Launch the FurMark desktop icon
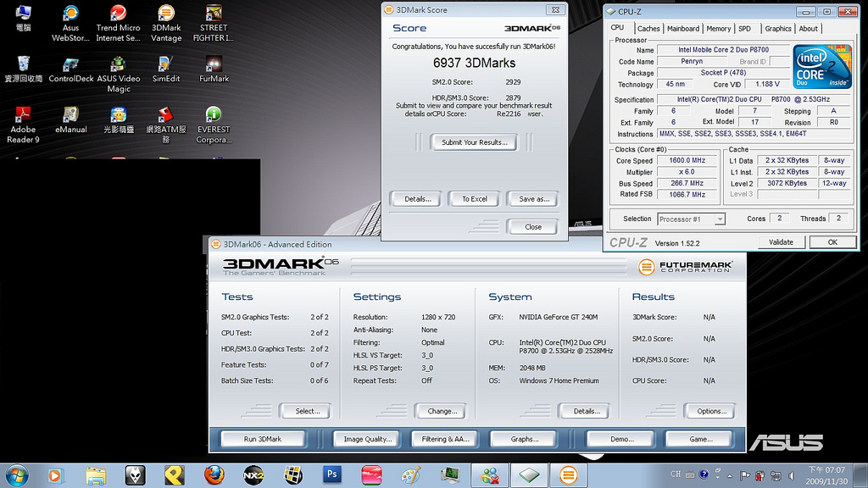Image resolution: width=868 pixels, height=488 pixels. [214, 69]
